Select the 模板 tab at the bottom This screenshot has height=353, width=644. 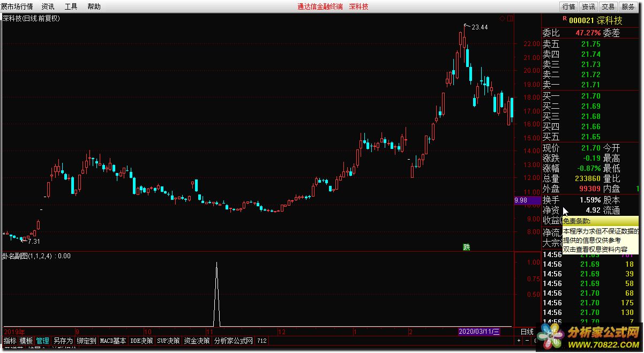[26, 341]
